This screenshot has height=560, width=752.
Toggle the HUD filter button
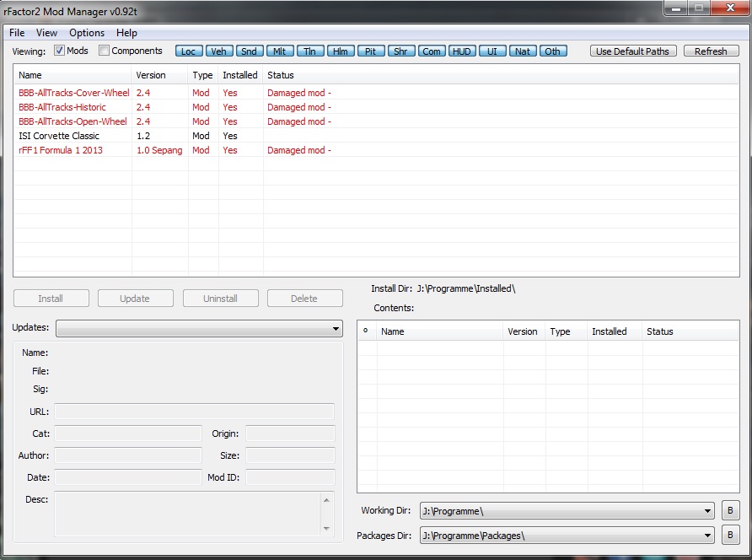click(x=462, y=51)
